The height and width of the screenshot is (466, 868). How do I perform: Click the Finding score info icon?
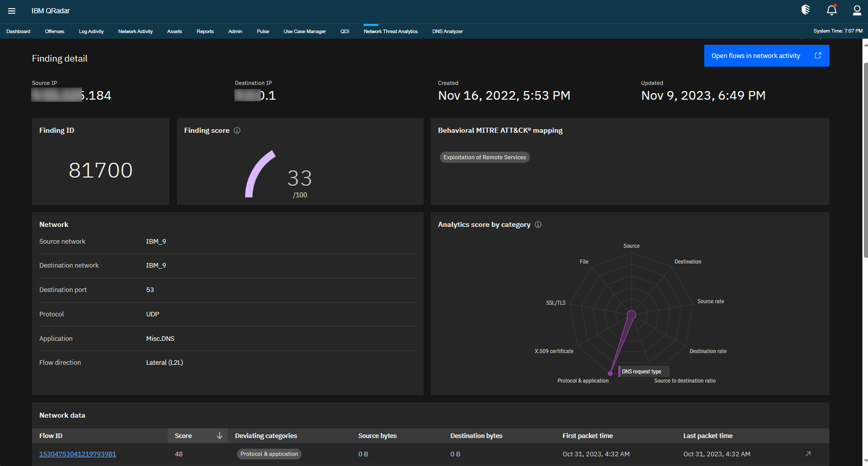237,130
